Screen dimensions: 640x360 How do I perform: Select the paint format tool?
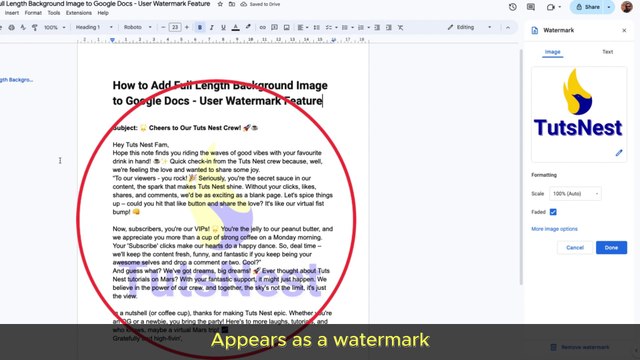pyautogui.click(x=35, y=27)
